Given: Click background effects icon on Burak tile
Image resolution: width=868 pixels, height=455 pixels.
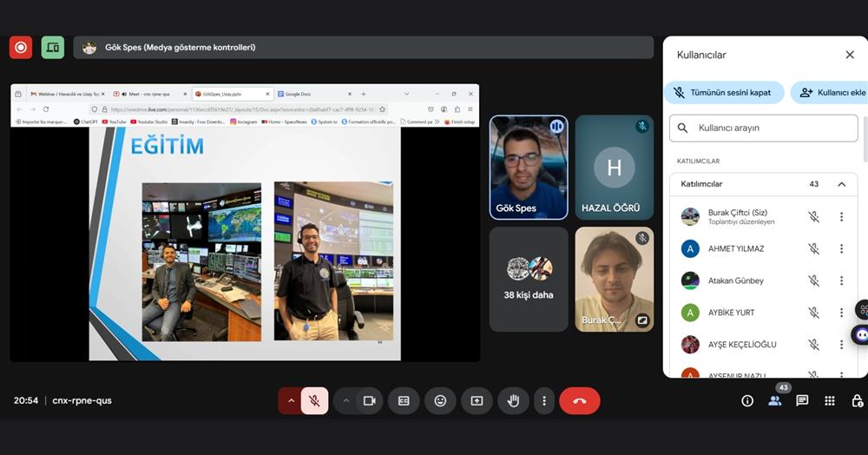Looking at the screenshot, I should tap(642, 320).
